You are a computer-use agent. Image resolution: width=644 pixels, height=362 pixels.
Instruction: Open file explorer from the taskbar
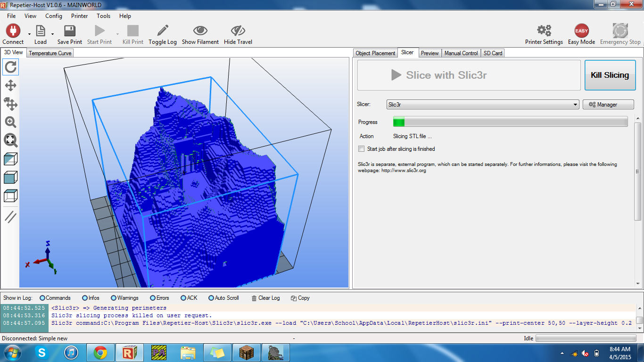pyautogui.click(x=188, y=352)
